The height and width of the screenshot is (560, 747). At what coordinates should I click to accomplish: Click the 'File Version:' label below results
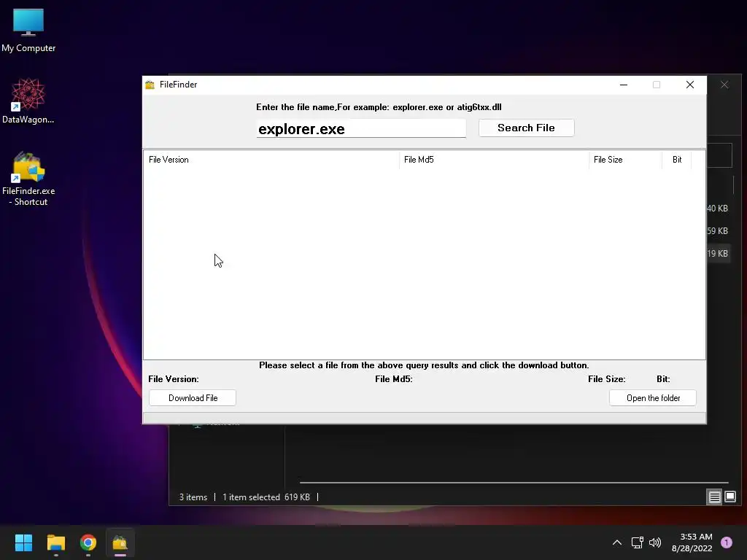pos(174,379)
